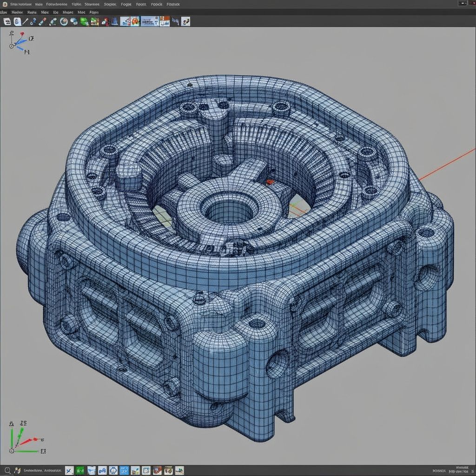
Task: Select the pen drawing tool in the toolbar
Action: click(26, 21)
